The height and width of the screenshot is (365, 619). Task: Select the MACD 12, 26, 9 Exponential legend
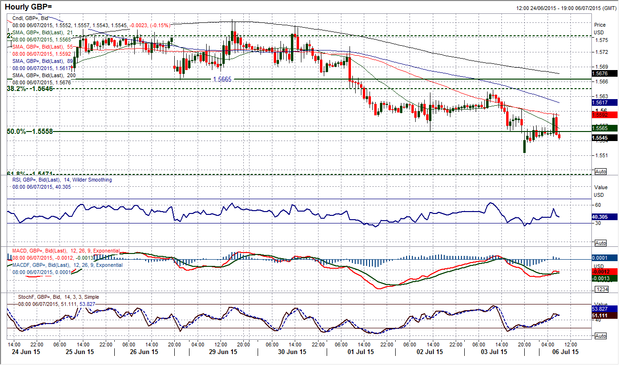tap(66, 251)
